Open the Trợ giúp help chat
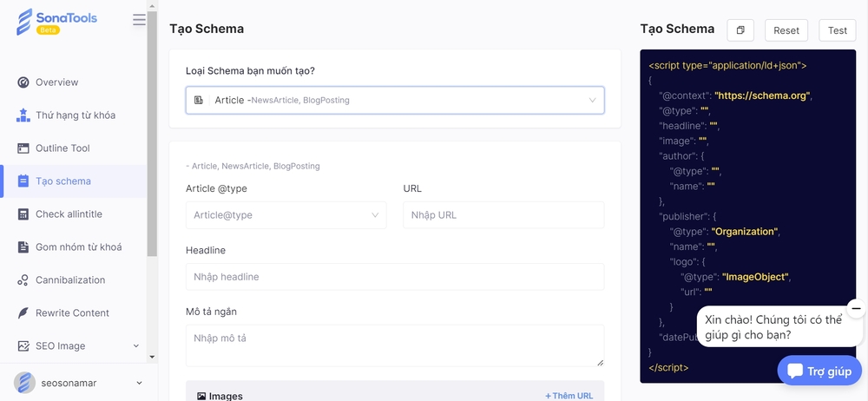Viewport: 868px width, 401px height. (x=820, y=371)
